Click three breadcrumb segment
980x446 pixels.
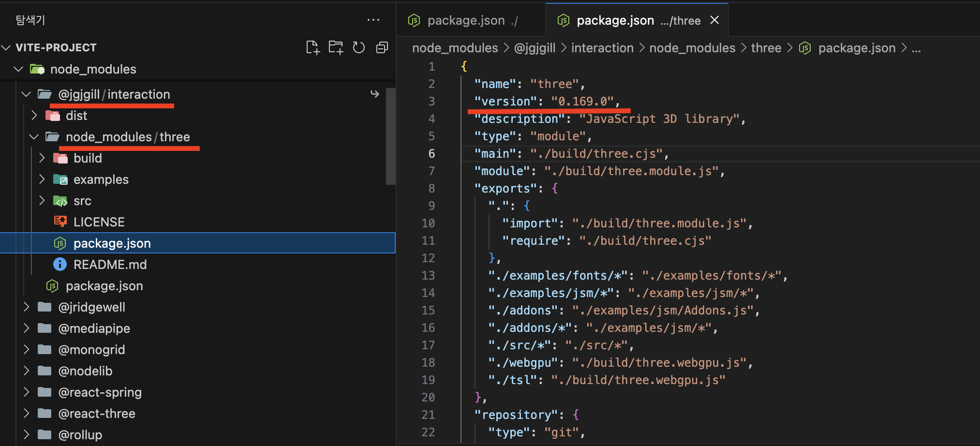pyautogui.click(x=766, y=48)
